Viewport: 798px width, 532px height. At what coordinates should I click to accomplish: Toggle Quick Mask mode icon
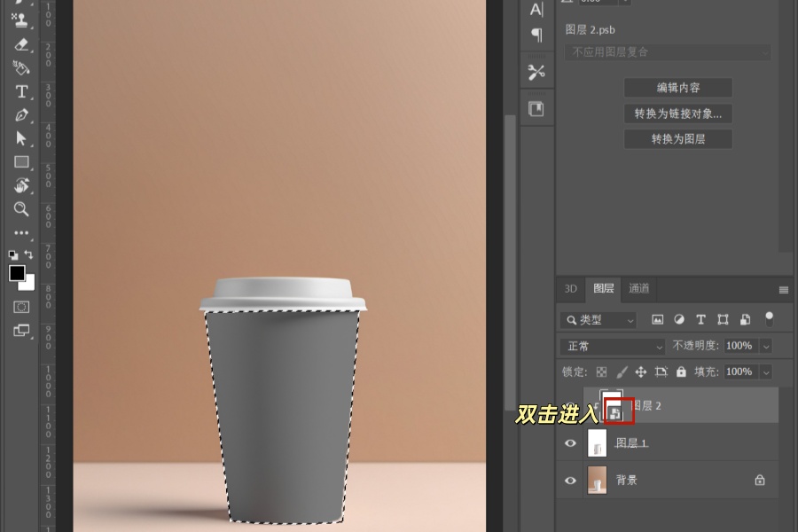(x=21, y=307)
